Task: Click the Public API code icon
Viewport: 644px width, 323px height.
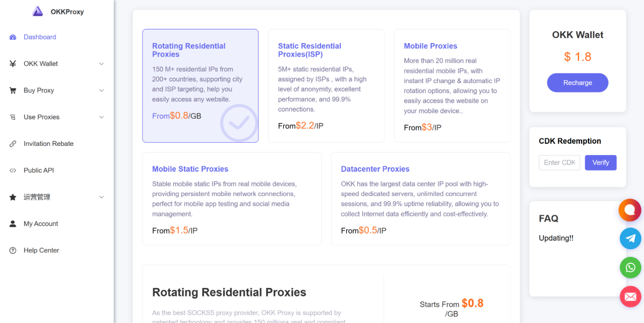Action: click(x=13, y=170)
